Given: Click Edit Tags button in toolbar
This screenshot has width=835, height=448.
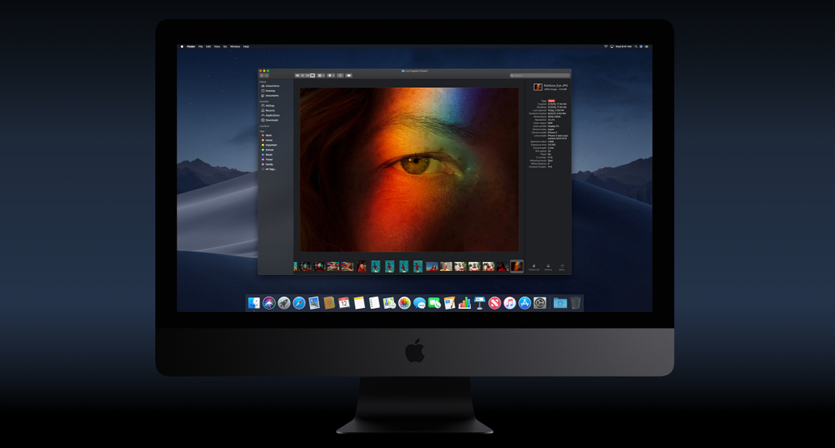Looking at the screenshot, I should click(x=349, y=76).
